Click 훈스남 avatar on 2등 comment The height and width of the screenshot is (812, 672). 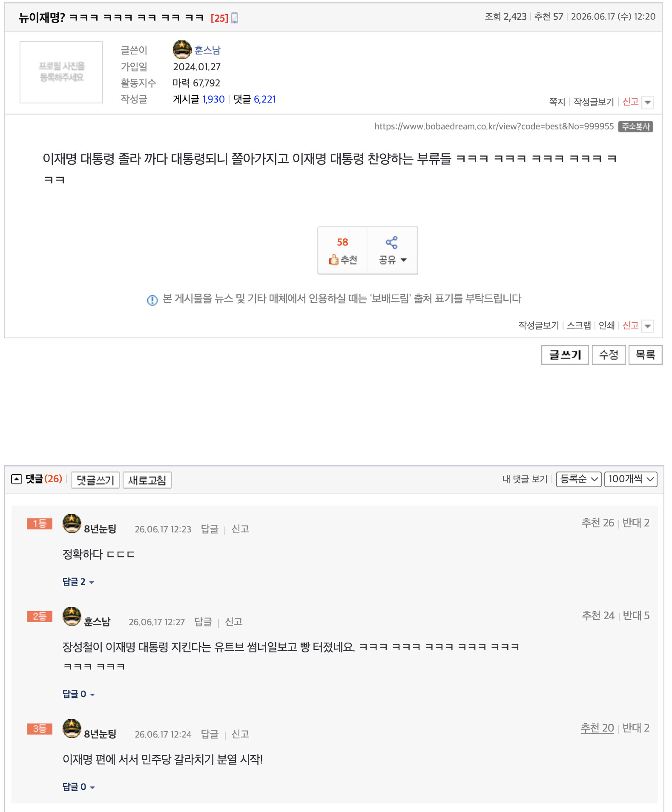(72, 616)
